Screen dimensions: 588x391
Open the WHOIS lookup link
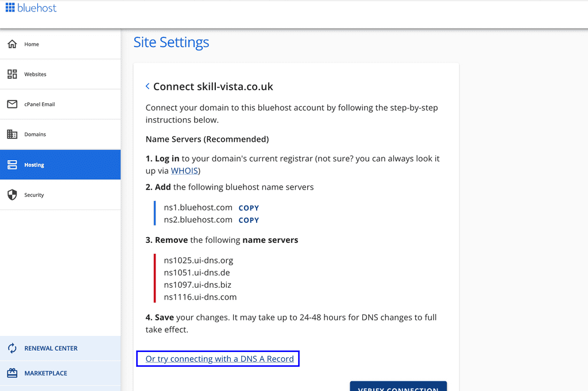(184, 171)
